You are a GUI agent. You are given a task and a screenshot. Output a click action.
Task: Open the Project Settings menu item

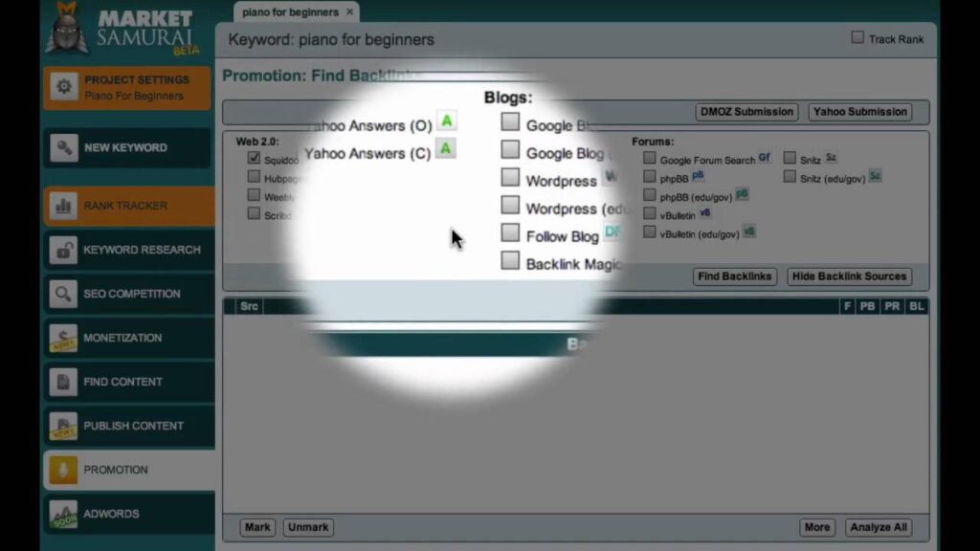click(x=127, y=87)
